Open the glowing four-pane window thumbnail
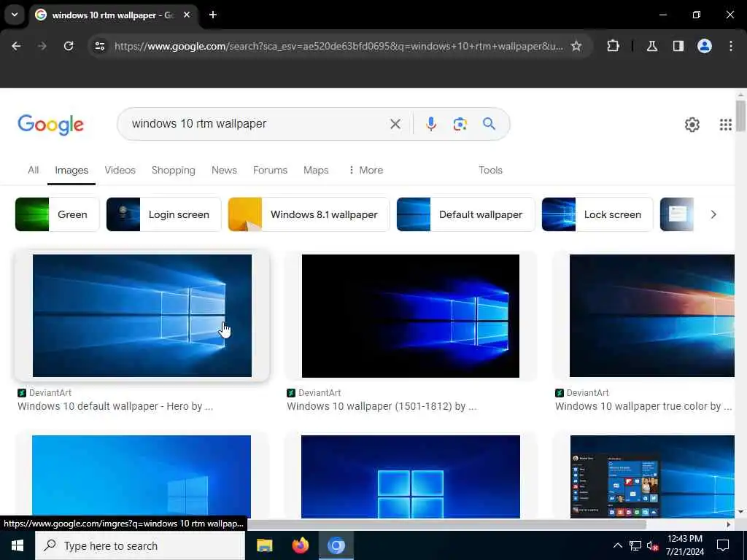This screenshot has height=560, width=747. 410,476
